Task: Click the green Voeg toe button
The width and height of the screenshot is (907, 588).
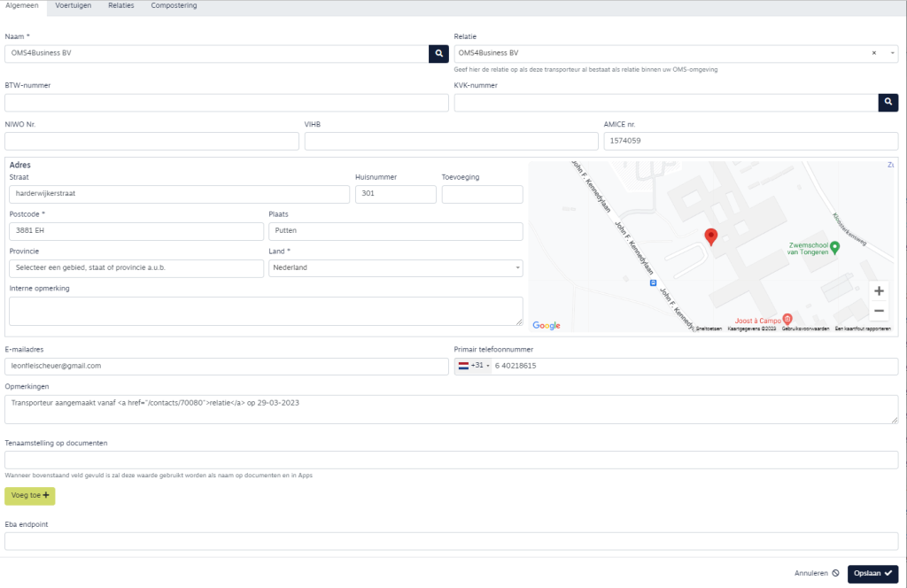Action: coord(30,496)
